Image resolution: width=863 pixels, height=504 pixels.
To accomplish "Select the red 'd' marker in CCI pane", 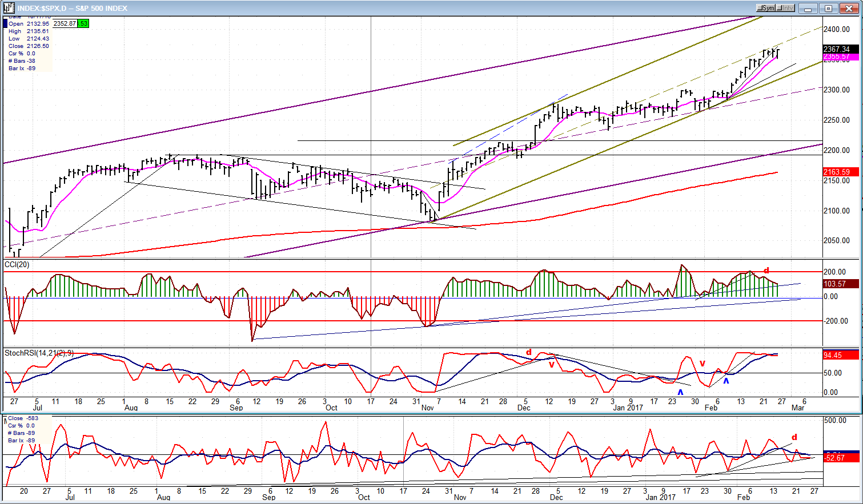I will 766,271.
